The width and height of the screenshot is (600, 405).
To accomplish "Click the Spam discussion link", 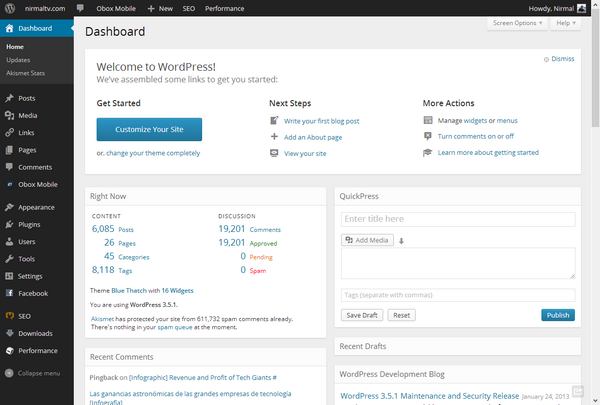I will (258, 271).
